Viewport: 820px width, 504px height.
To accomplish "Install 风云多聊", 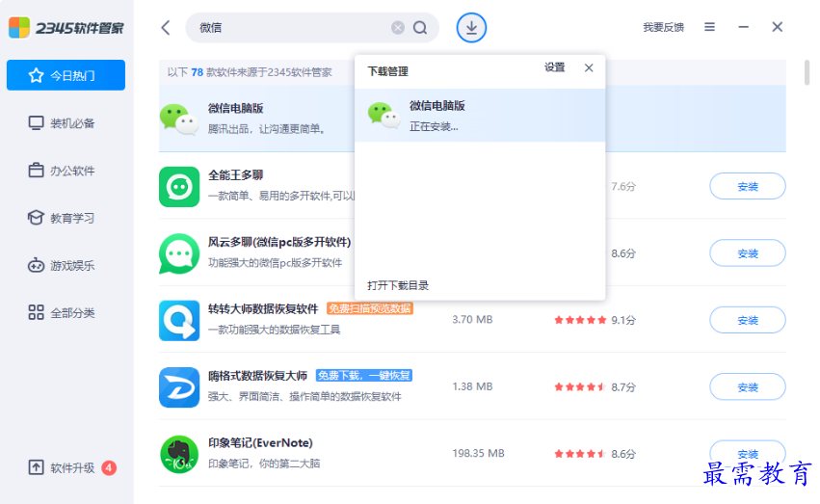I will 748,253.
